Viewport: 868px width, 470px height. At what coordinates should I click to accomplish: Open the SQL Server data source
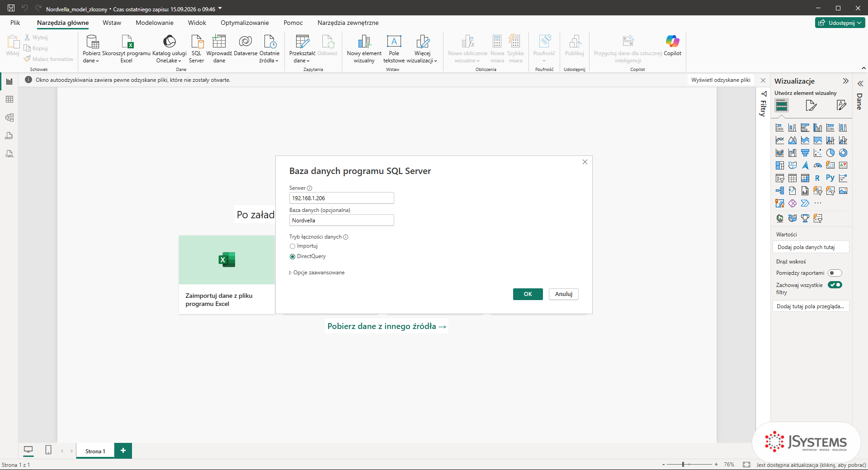196,49
